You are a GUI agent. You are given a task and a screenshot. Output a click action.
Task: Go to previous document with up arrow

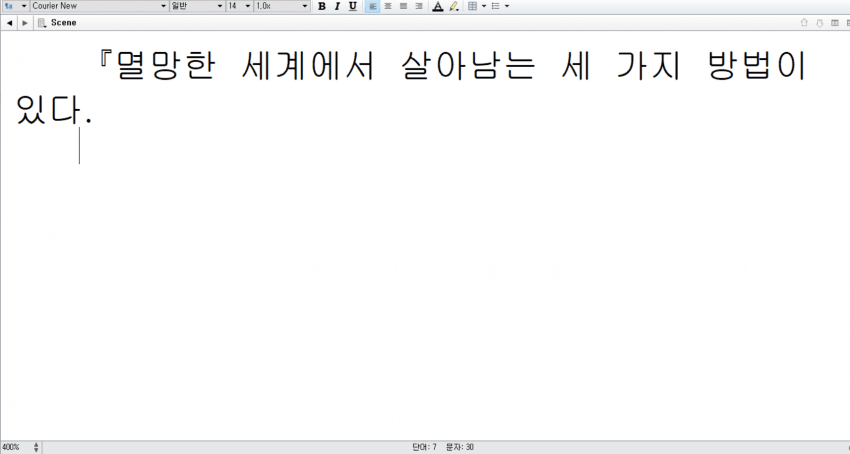[x=804, y=23]
